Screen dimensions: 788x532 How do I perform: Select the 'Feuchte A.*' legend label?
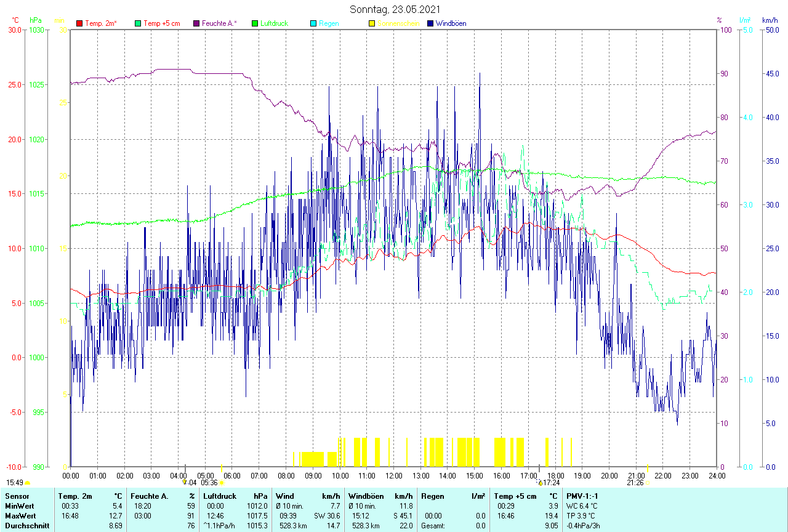[x=219, y=23]
